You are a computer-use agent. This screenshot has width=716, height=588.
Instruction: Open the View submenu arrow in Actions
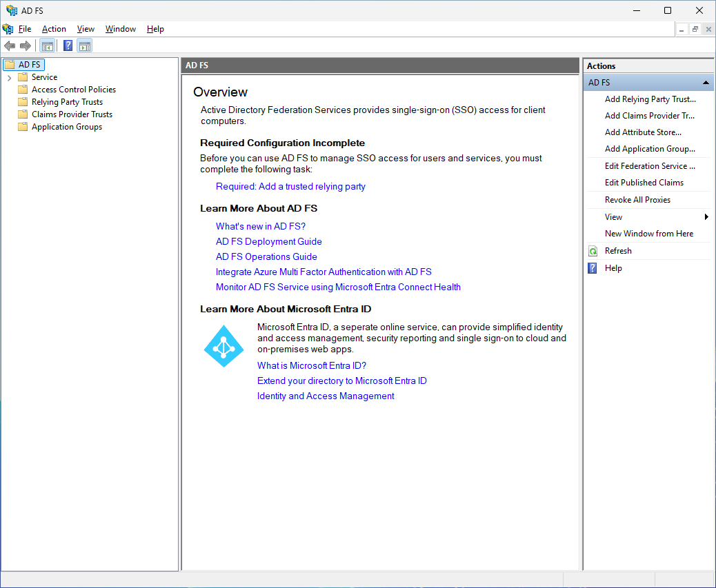coord(706,216)
